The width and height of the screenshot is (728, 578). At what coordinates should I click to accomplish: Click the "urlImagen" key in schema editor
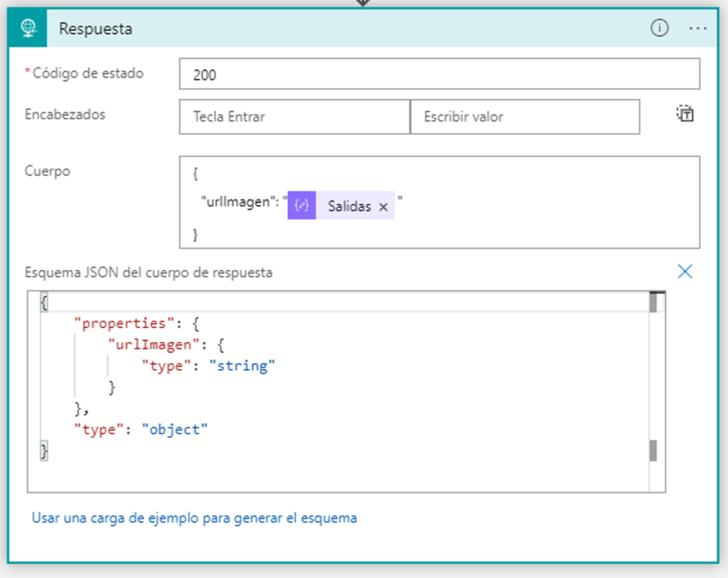154,345
